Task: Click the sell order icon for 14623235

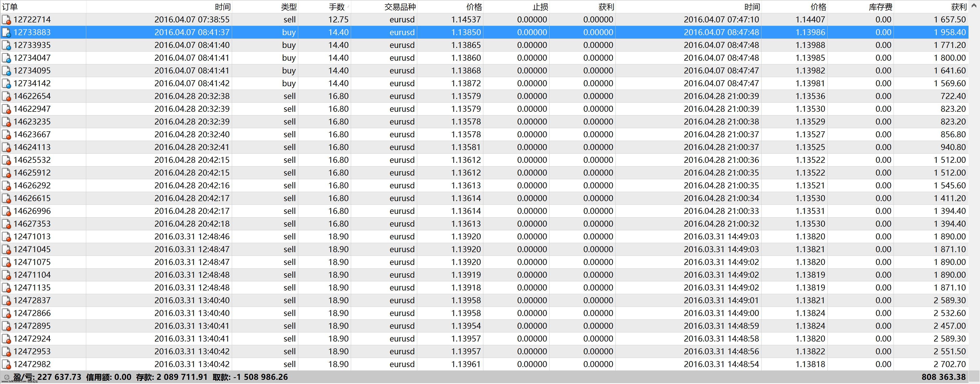Action: coord(7,122)
